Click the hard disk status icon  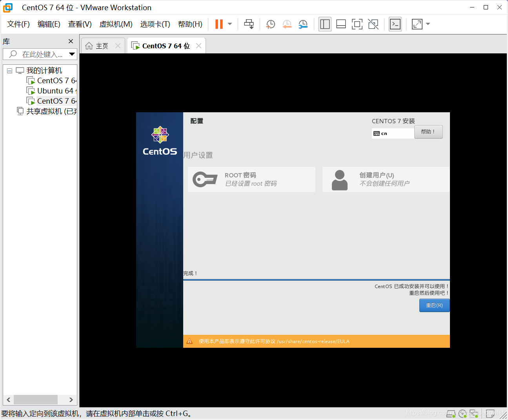pos(451,413)
